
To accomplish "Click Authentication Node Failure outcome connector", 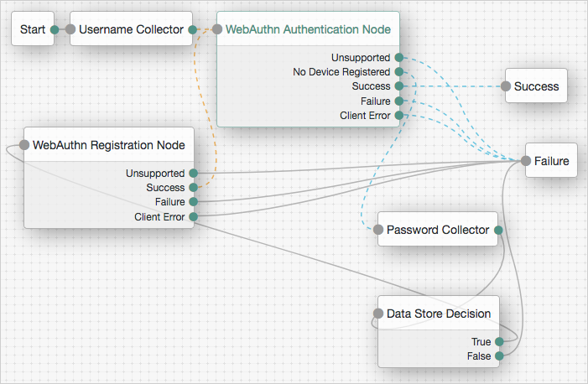I will tap(399, 101).
